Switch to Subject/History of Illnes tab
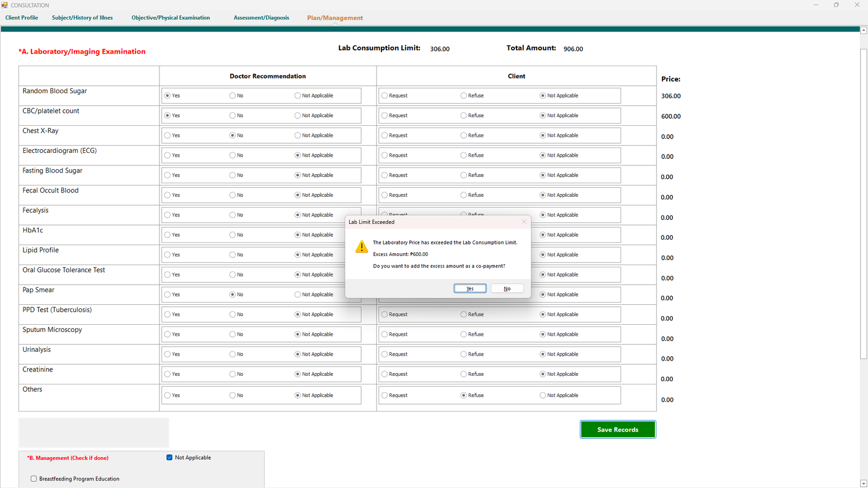 [x=82, y=18]
